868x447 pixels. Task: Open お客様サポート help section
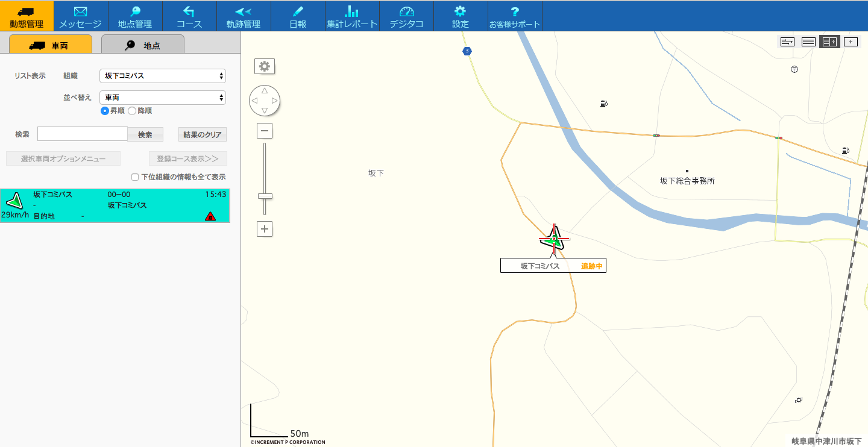[515, 16]
